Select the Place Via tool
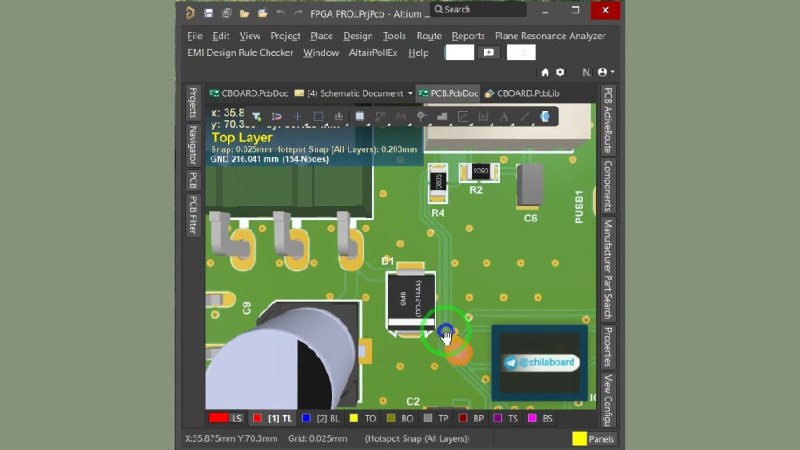 (421, 117)
